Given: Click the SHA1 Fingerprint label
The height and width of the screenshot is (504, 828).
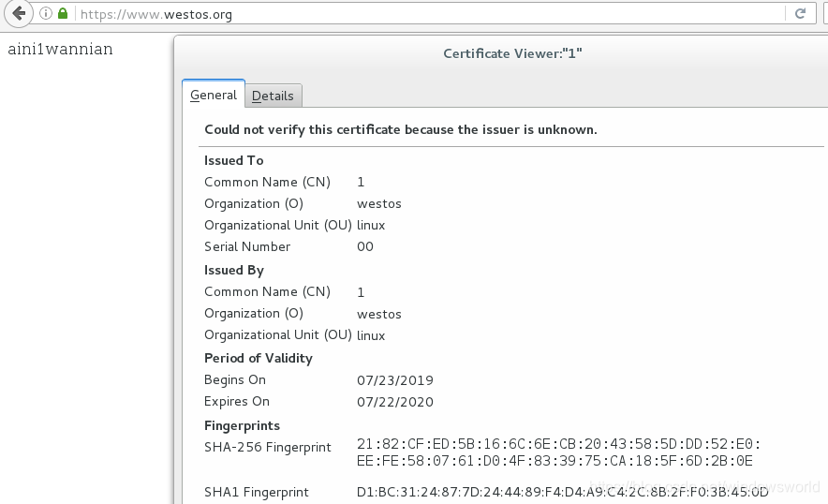Looking at the screenshot, I should pos(256,493).
